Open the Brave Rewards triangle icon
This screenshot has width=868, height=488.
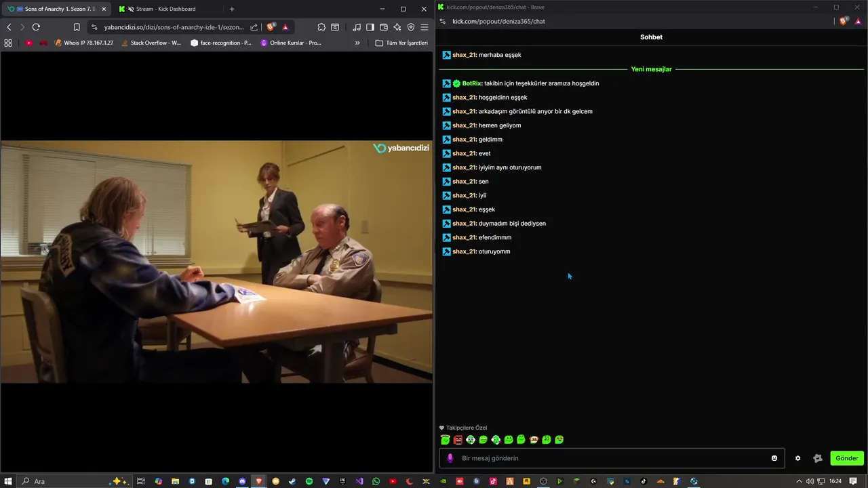click(285, 27)
